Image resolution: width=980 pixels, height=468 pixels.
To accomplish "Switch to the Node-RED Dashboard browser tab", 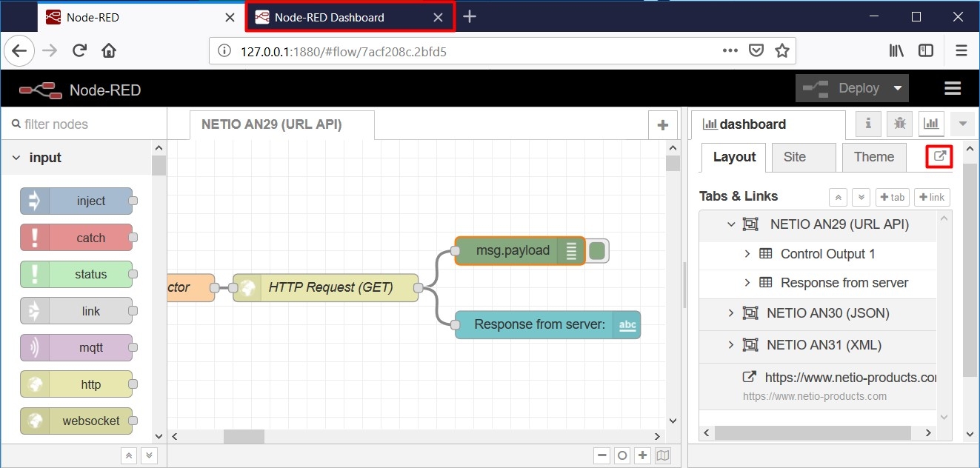I will coord(350,17).
